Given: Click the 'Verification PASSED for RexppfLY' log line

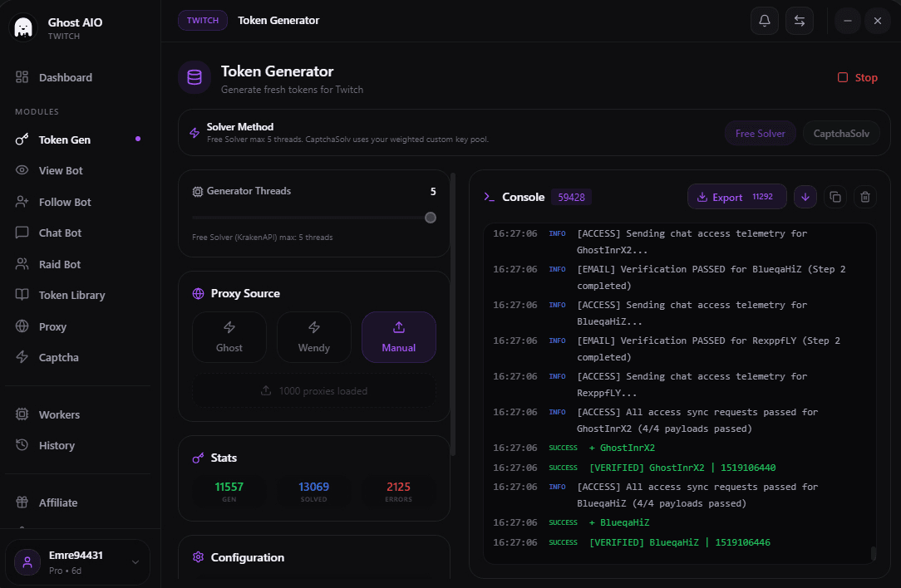Looking at the screenshot, I should pyautogui.click(x=708, y=349).
